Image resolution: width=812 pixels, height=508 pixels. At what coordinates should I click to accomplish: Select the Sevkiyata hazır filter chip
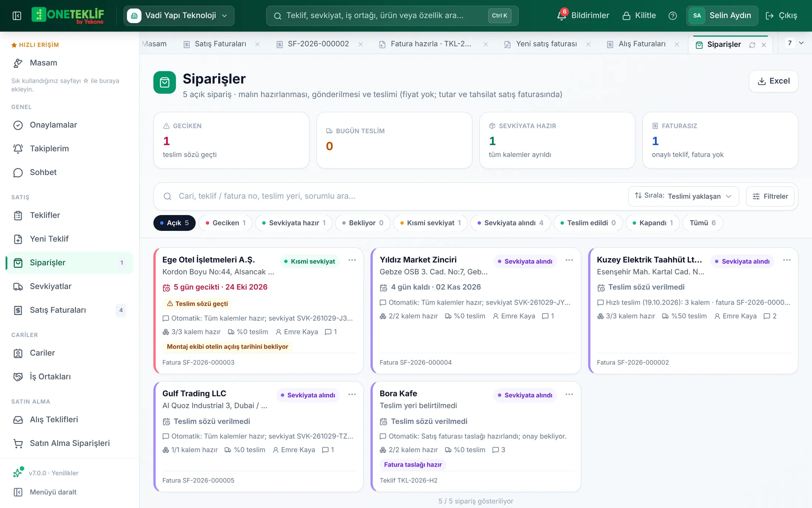[293, 223]
